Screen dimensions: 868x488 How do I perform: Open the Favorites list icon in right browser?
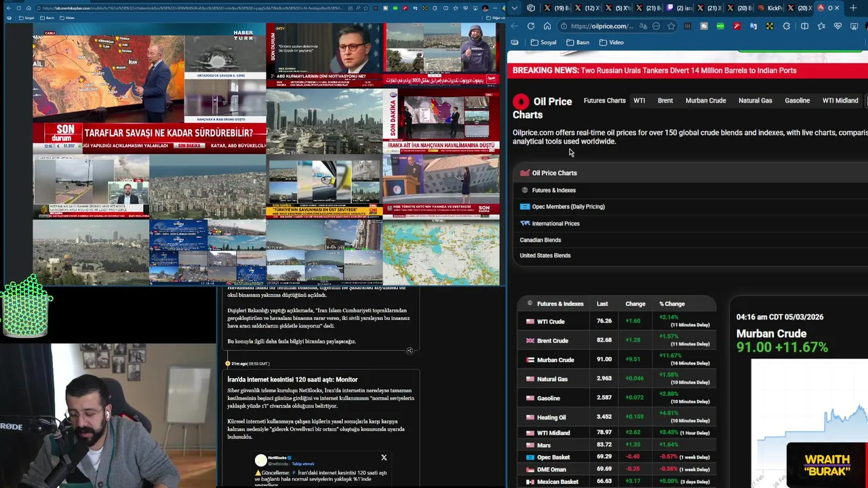pos(821,26)
